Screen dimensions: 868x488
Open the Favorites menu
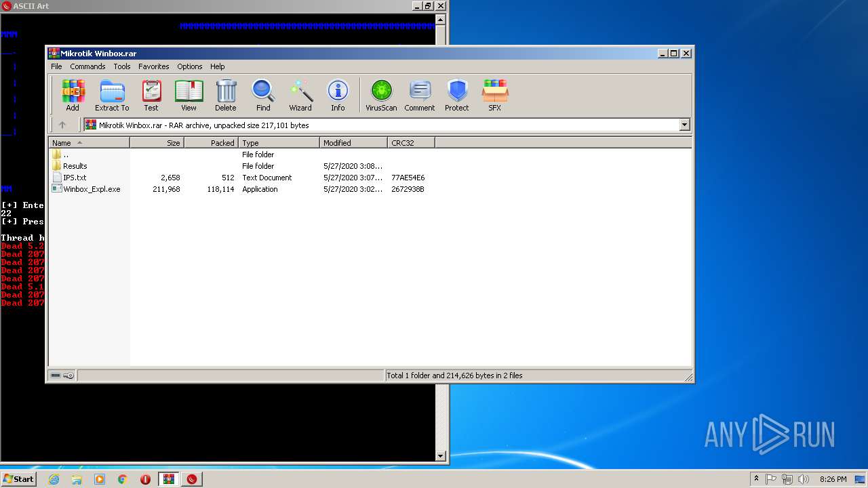tap(154, 66)
